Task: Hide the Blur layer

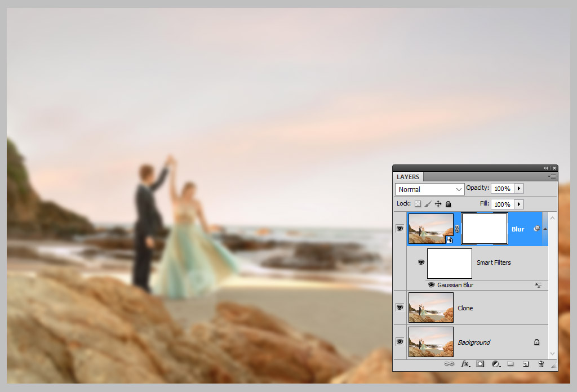Action: [x=400, y=229]
